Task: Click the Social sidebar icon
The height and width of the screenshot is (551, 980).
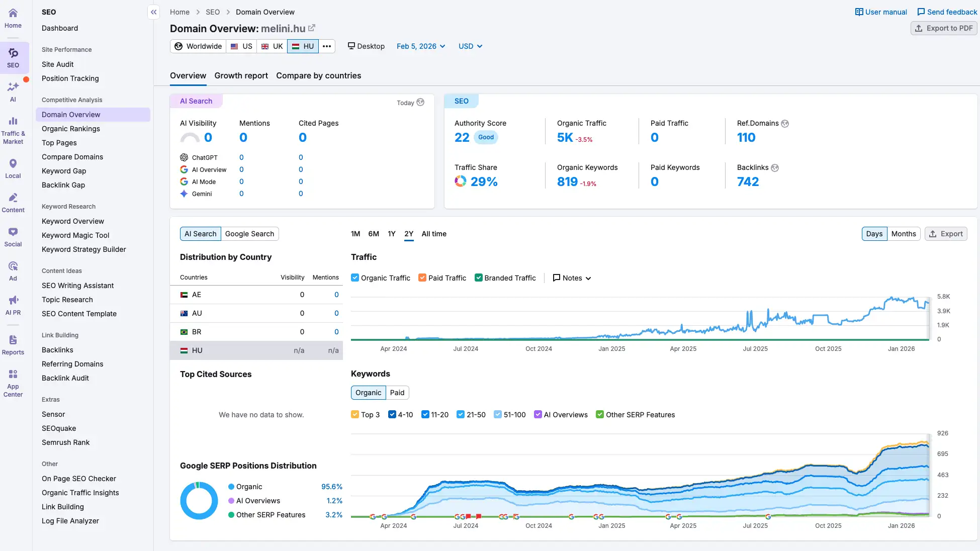Action: tap(13, 232)
